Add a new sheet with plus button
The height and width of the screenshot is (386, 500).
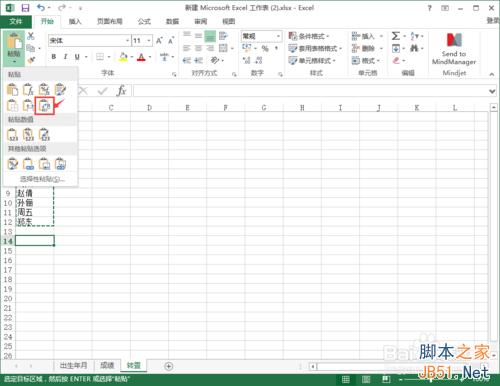(x=169, y=366)
